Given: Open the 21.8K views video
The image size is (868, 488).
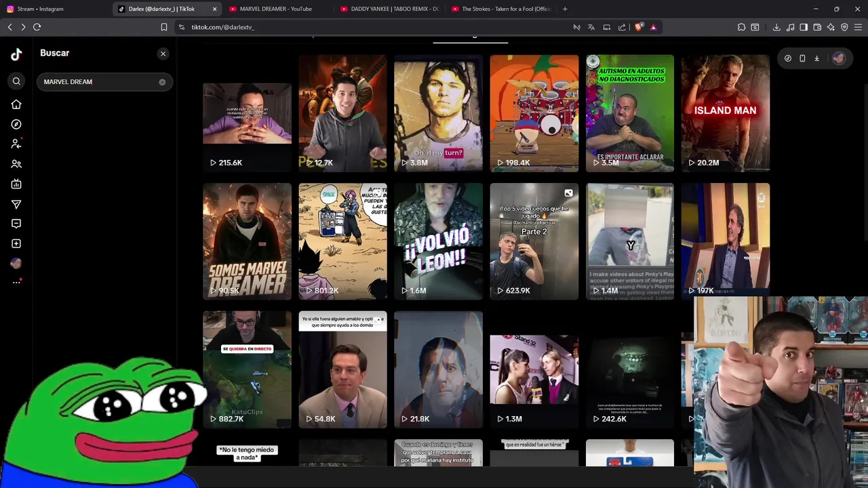Looking at the screenshot, I should click(x=438, y=369).
